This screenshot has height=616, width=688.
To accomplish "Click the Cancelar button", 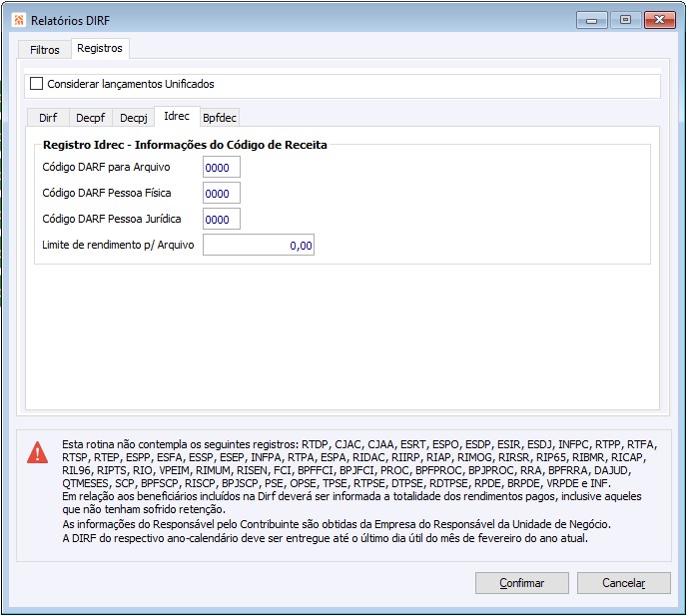I will pos(623,583).
